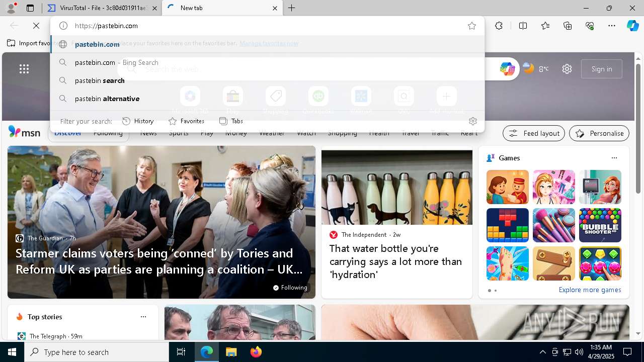
Task: Click the Sign in button
Action: tap(602, 69)
